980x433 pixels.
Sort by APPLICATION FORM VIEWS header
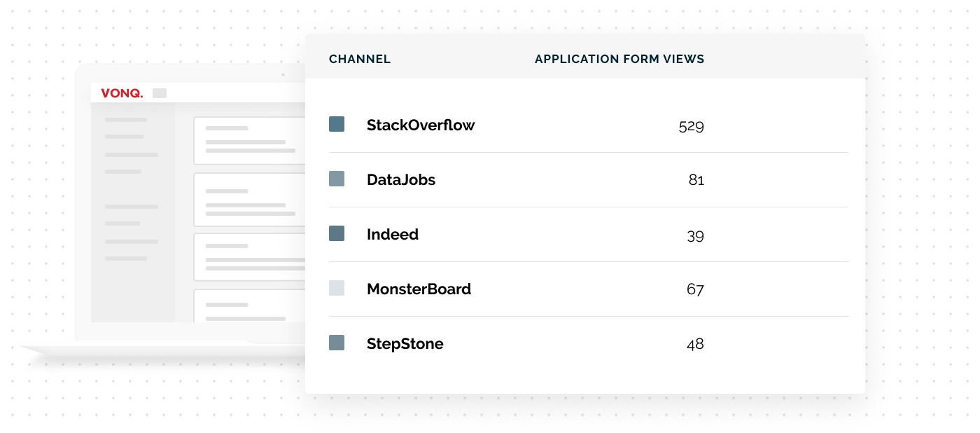(619, 60)
